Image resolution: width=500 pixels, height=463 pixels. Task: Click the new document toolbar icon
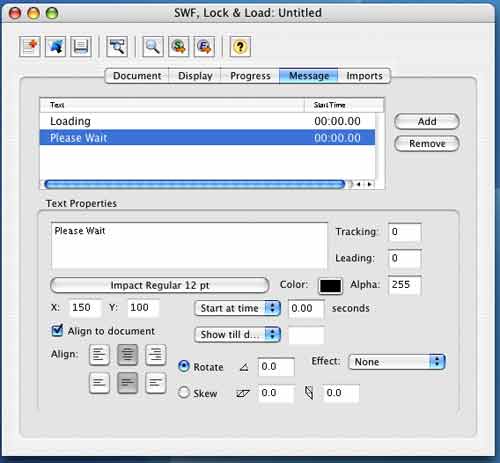pyautogui.click(x=30, y=46)
